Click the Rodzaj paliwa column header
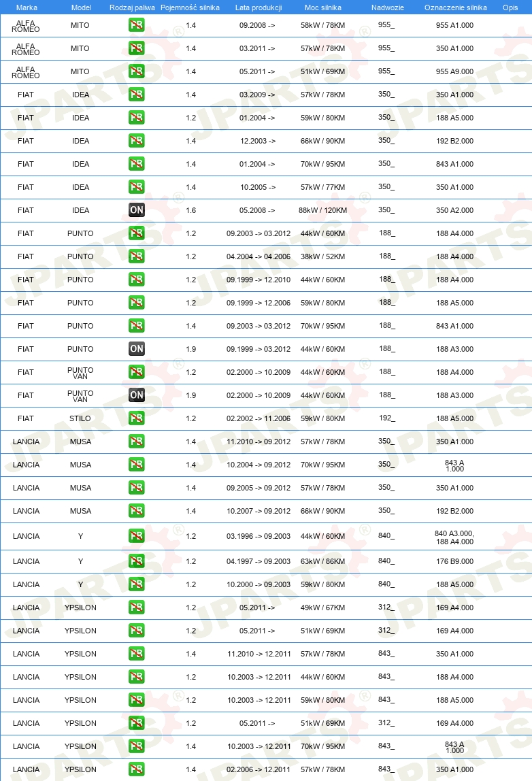 coord(132,7)
